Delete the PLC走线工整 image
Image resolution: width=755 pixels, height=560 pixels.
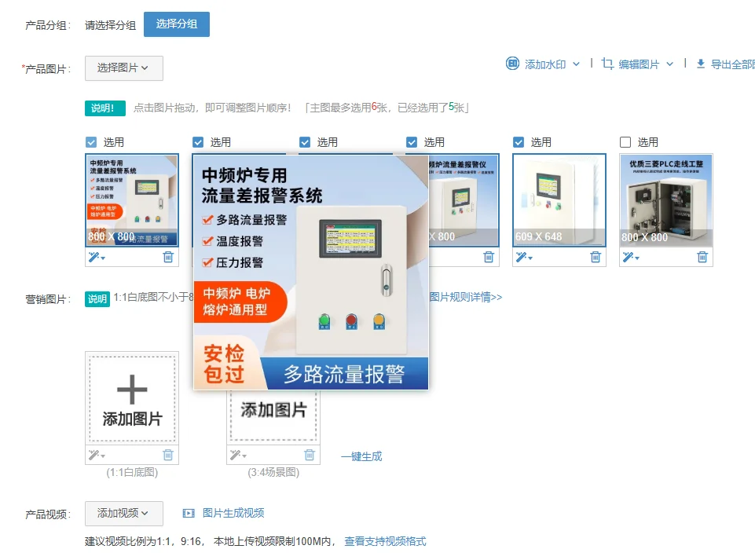[x=702, y=257]
